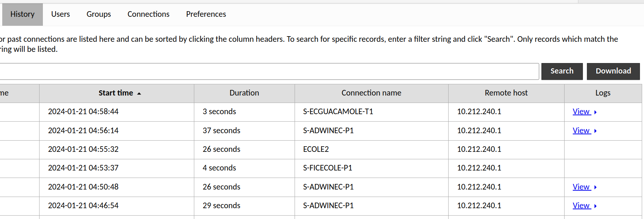Switch to the Users tab
644x219 pixels.
click(60, 14)
